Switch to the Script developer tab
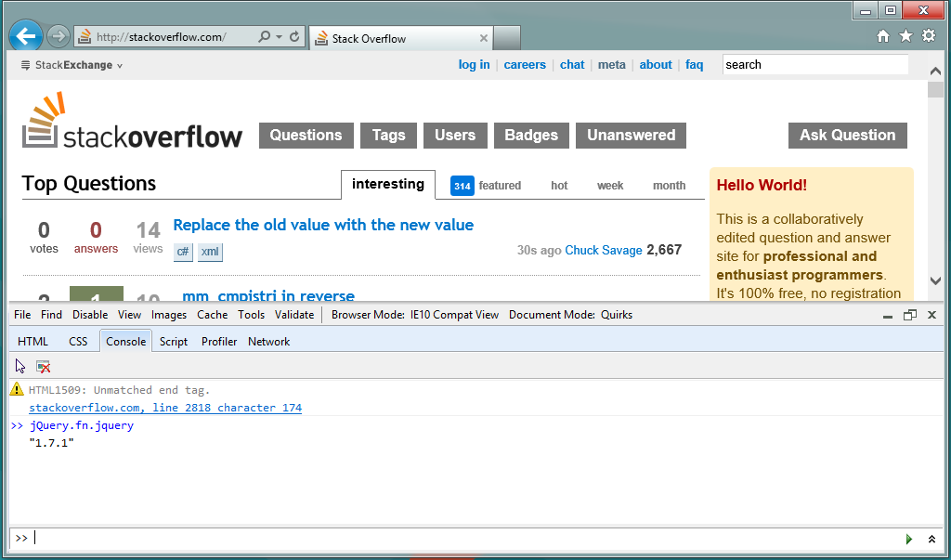Viewport: 951px width, 560px height. 174,341
